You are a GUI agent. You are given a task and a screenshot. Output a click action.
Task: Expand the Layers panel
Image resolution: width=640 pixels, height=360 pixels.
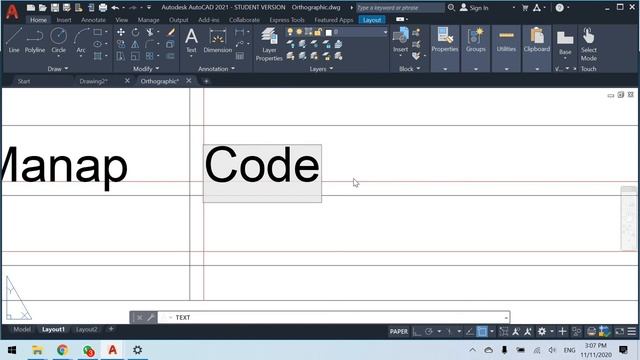321,69
